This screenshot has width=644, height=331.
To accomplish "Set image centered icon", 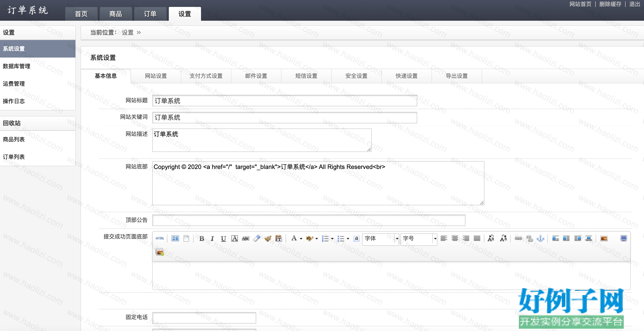I will tap(589, 238).
